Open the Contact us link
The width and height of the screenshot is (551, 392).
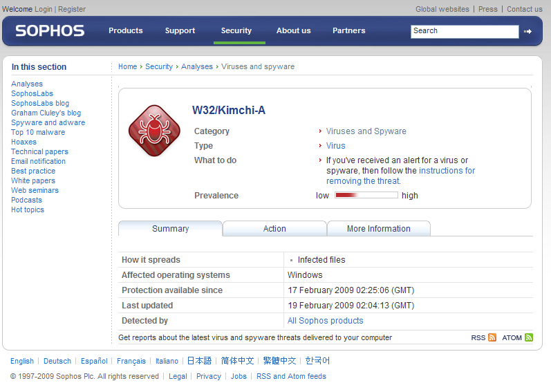point(524,9)
